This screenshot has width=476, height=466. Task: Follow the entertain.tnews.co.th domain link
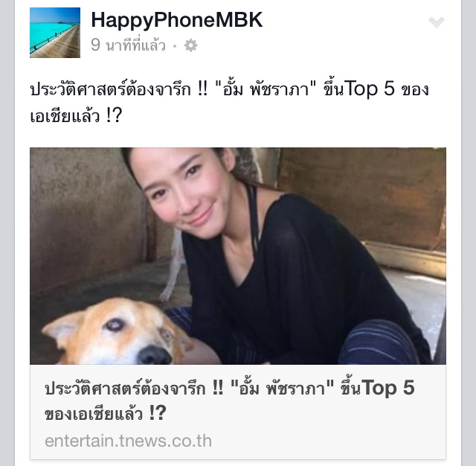point(128,441)
